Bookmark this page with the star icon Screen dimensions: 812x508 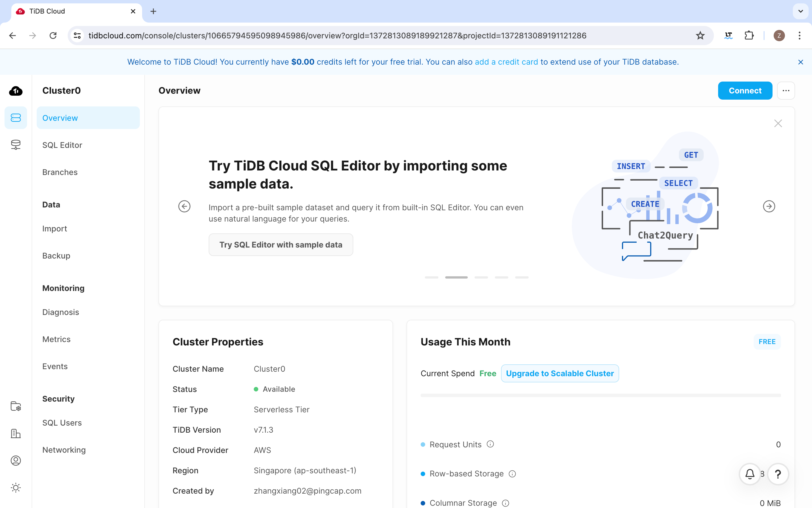click(x=700, y=36)
